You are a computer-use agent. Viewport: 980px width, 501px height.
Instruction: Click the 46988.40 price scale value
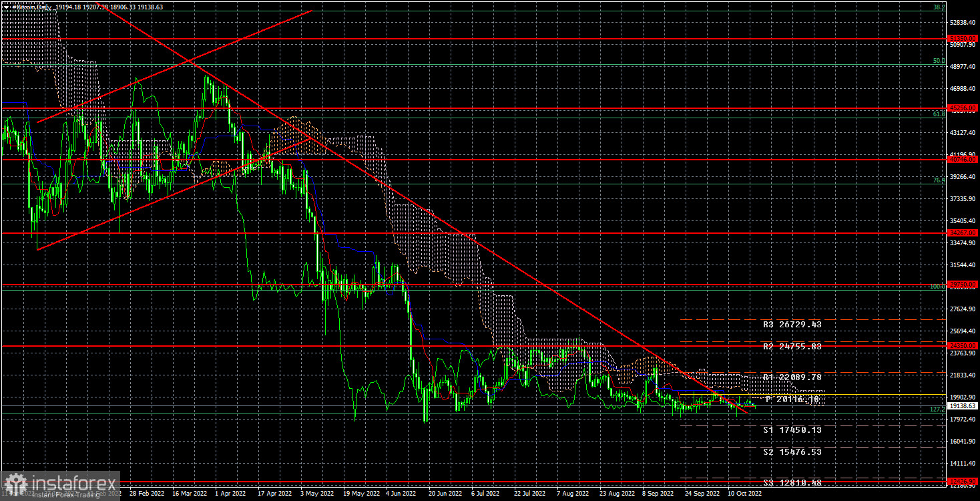coord(963,89)
